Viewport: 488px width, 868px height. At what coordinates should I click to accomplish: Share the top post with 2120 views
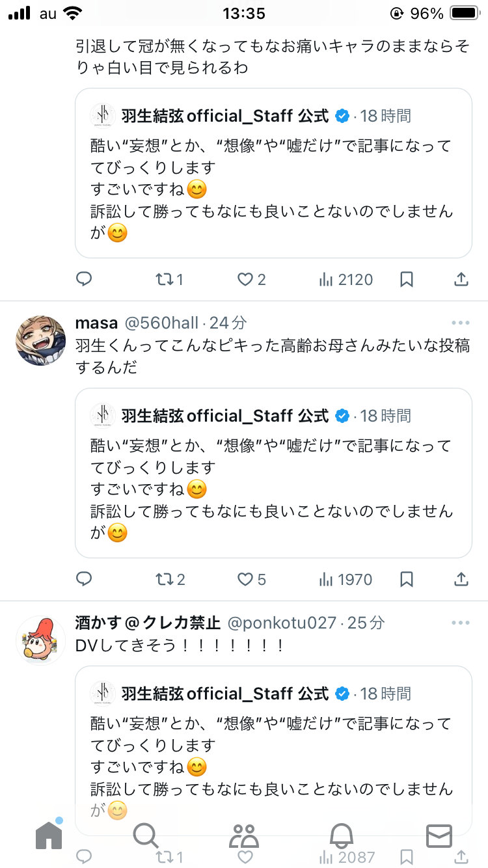tap(461, 279)
